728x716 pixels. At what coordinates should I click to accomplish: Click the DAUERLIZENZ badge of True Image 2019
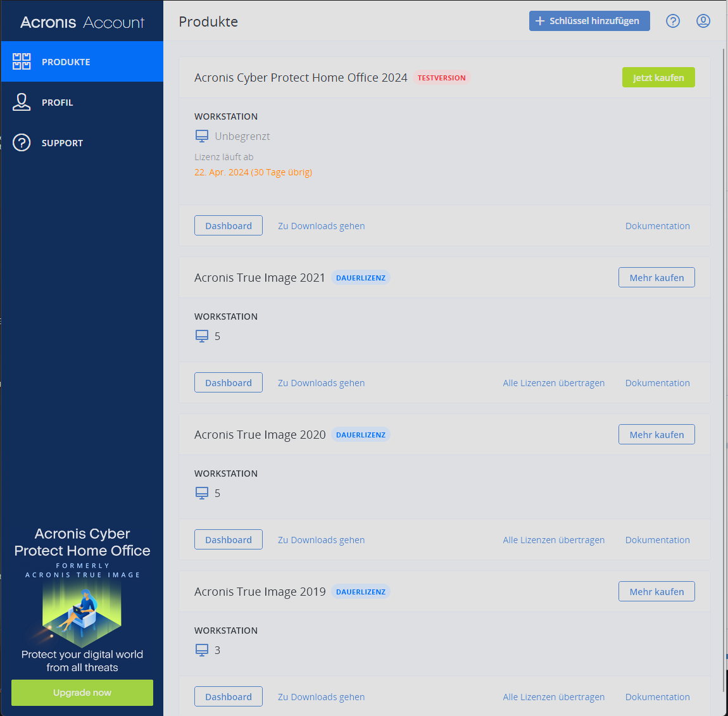361,591
